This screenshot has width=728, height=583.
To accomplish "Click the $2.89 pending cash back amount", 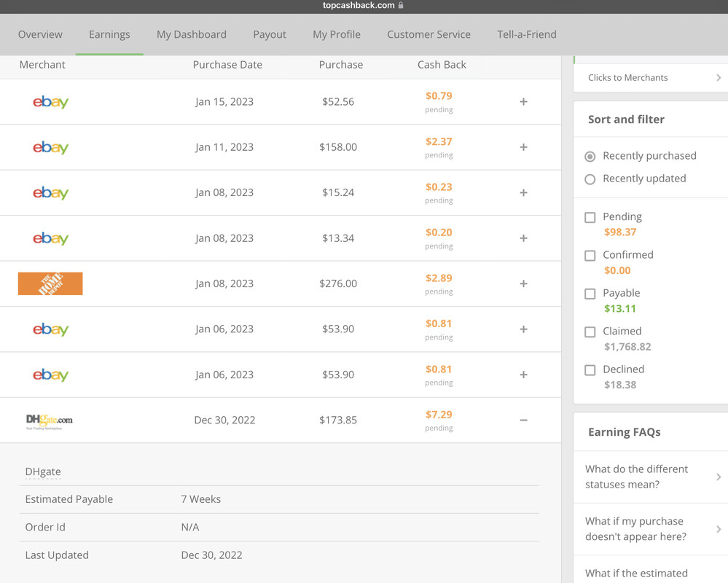I will [439, 278].
